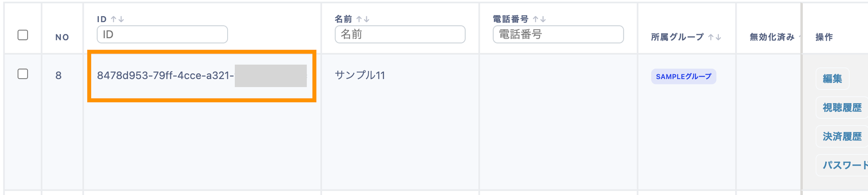Viewport: 868px width, 195px height.
Task: Click the ID filter input field
Action: [x=162, y=34]
